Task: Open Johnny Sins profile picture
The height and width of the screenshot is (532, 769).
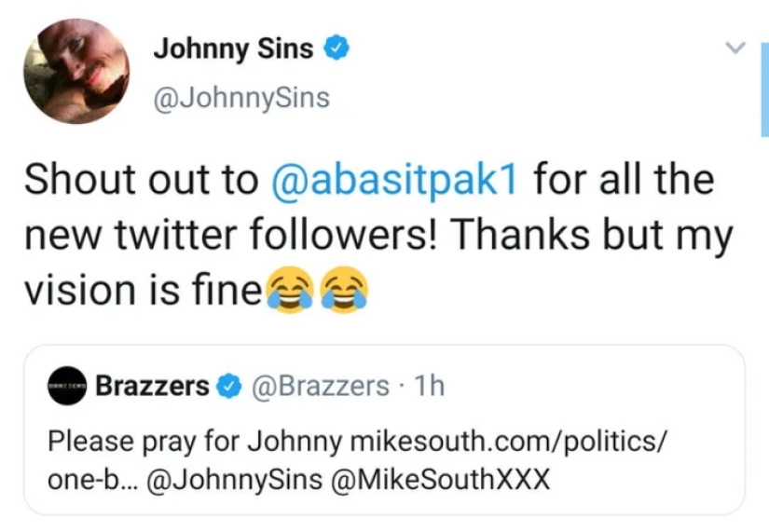Action: pyautogui.click(x=76, y=72)
